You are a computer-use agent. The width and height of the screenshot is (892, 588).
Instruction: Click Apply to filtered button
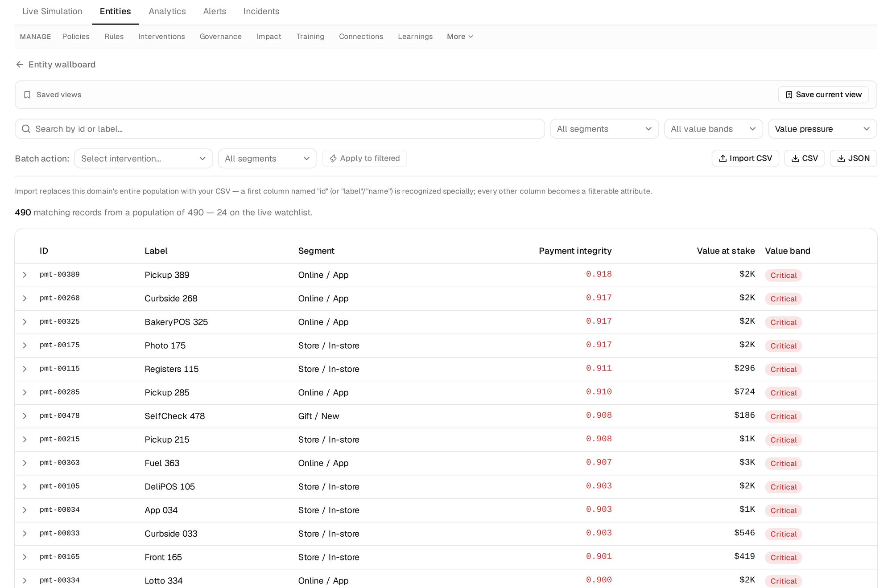364,159
